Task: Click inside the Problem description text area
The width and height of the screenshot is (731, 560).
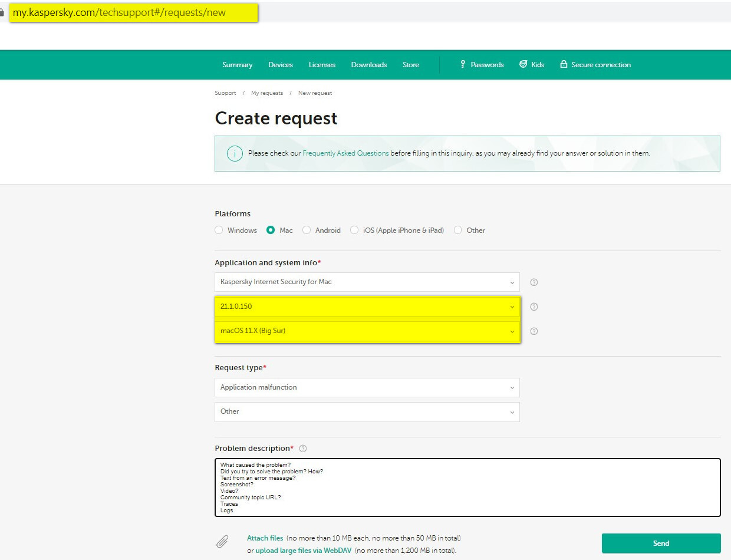Action: point(467,487)
